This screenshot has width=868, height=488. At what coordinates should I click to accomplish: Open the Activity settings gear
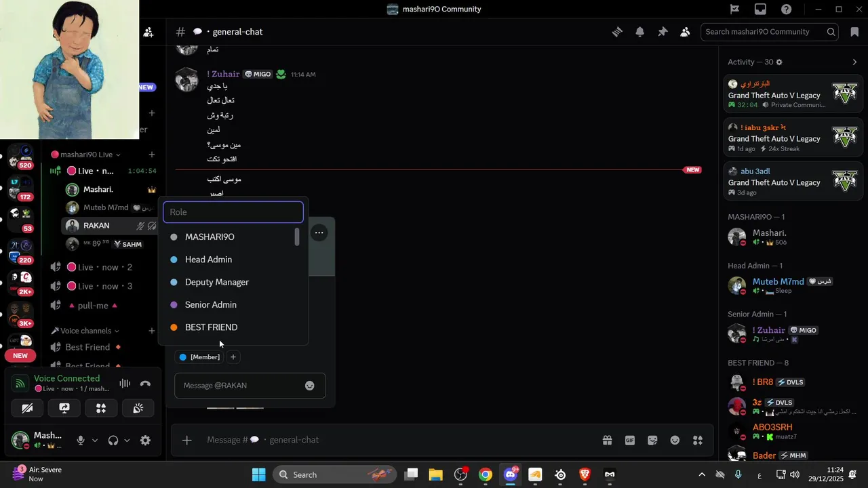pyautogui.click(x=779, y=62)
